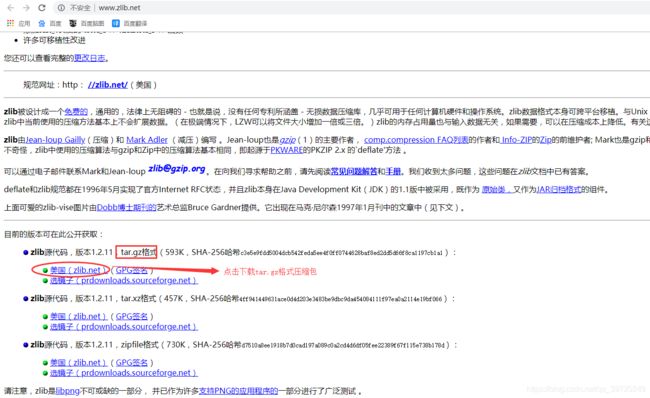The image size is (650, 398).
Task: Download zipfile from 美国 (zlib.net) link
Action: pyautogui.click(x=78, y=362)
